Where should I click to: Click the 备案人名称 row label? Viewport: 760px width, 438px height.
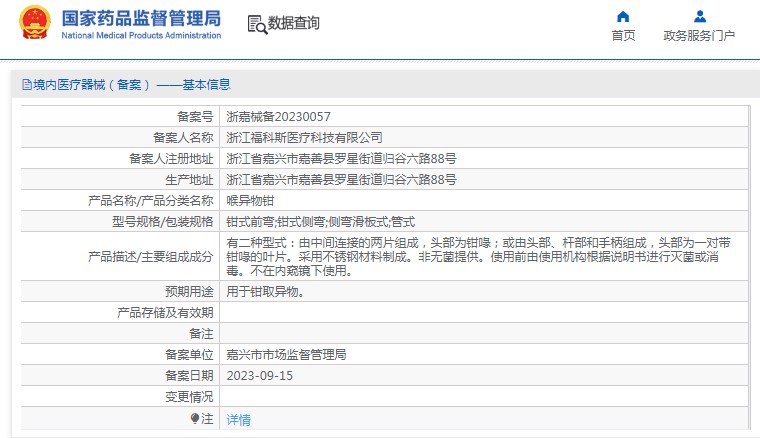tap(183, 138)
